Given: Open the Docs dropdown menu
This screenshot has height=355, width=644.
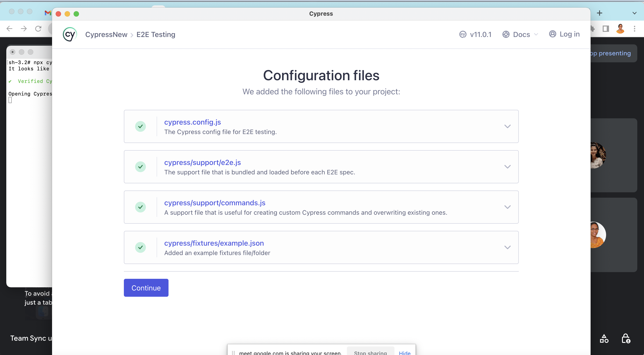Looking at the screenshot, I should [x=520, y=35].
